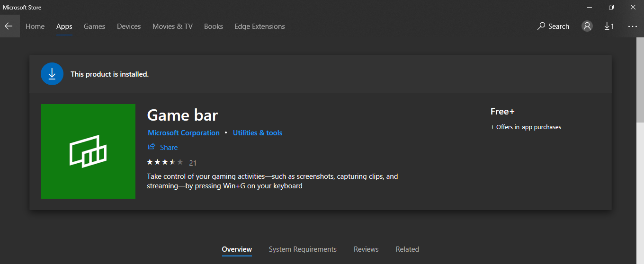This screenshot has width=644, height=264.
Task: Open Edge Extensions section
Action: (x=259, y=26)
